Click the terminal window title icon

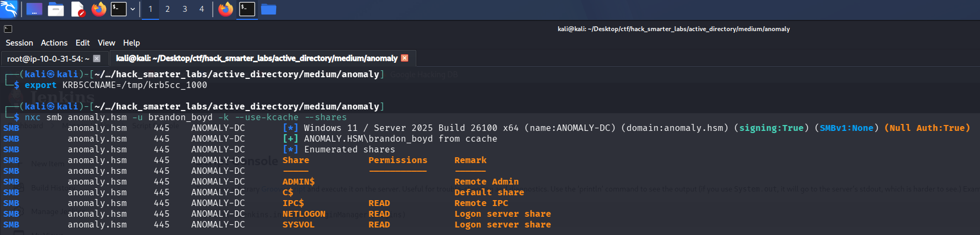(x=8, y=29)
